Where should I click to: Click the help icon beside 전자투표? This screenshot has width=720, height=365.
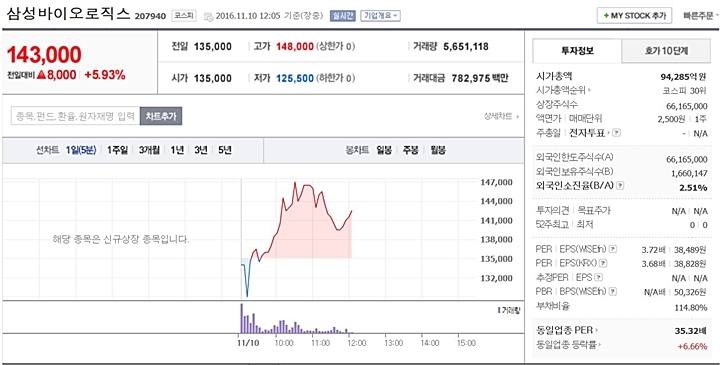pos(617,133)
